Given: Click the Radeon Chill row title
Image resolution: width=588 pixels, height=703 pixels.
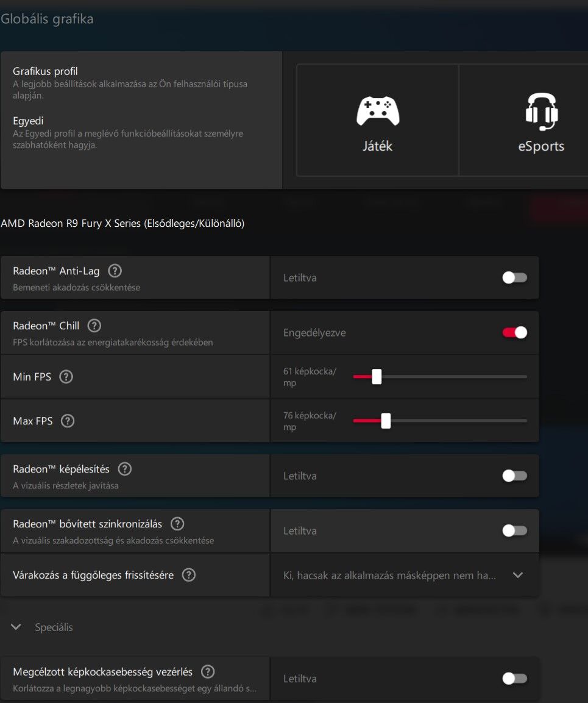Looking at the screenshot, I should click(x=46, y=326).
